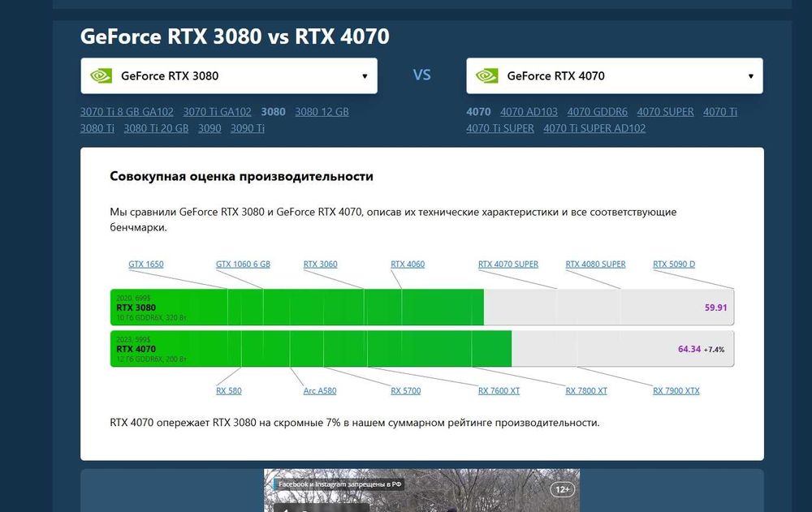Viewport: 812px width, 512px height.
Task: Click the NVIDIA logo next to GeForce RTX 4070
Action: [x=486, y=76]
